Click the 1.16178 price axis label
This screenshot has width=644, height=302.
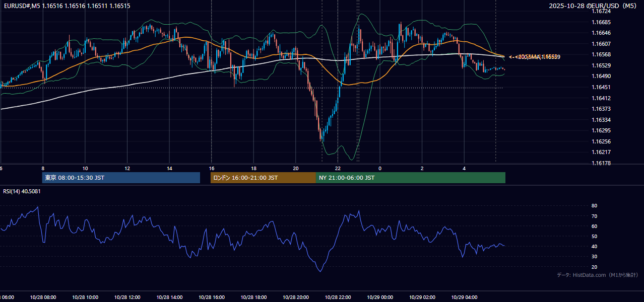(x=601, y=163)
